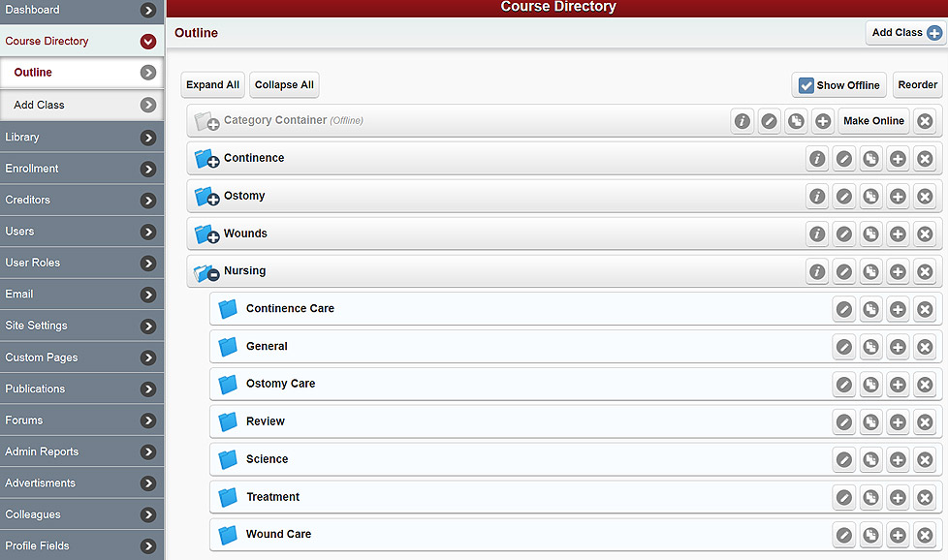The height and width of the screenshot is (560, 948).
Task: Expand the Continence folder
Action: click(206, 158)
